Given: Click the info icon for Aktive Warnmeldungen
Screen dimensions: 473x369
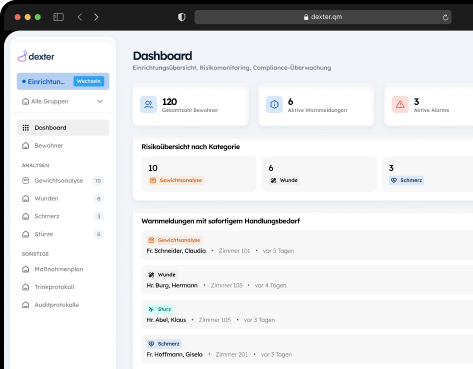Looking at the screenshot, I should (274, 105).
